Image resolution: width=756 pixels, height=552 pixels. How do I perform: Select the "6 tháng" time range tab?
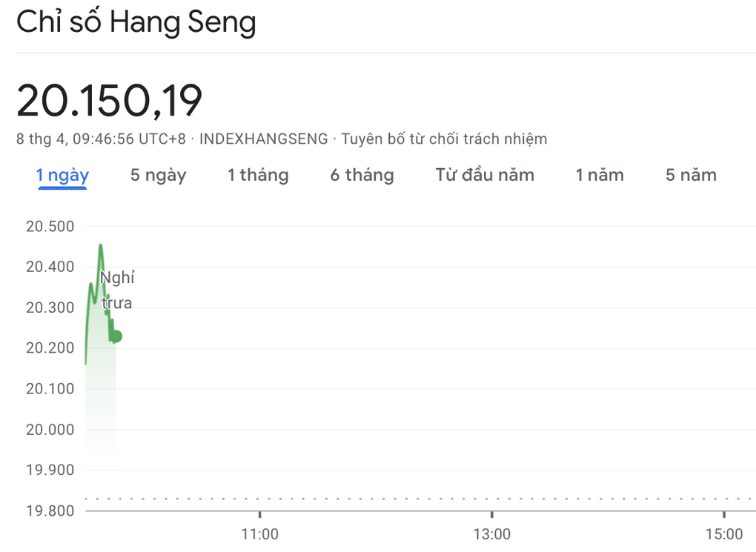(x=362, y=175)
